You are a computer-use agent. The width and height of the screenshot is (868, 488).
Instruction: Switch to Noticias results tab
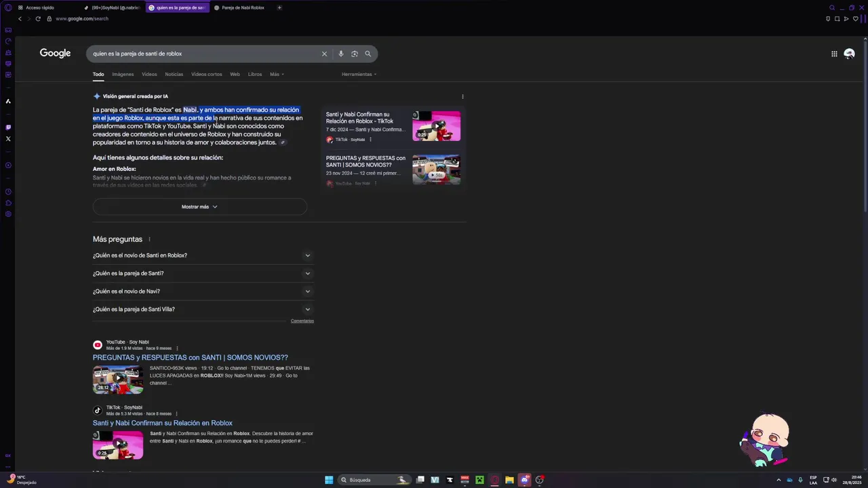tap(174, 74)
